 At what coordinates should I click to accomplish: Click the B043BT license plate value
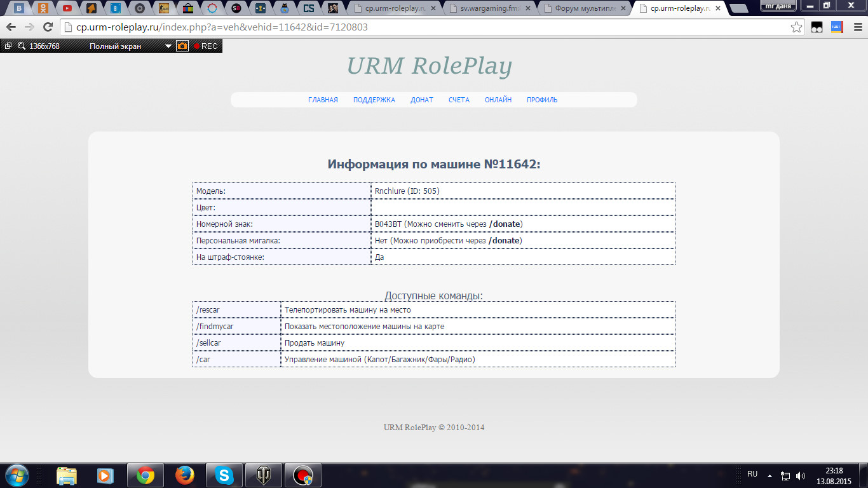388,224
